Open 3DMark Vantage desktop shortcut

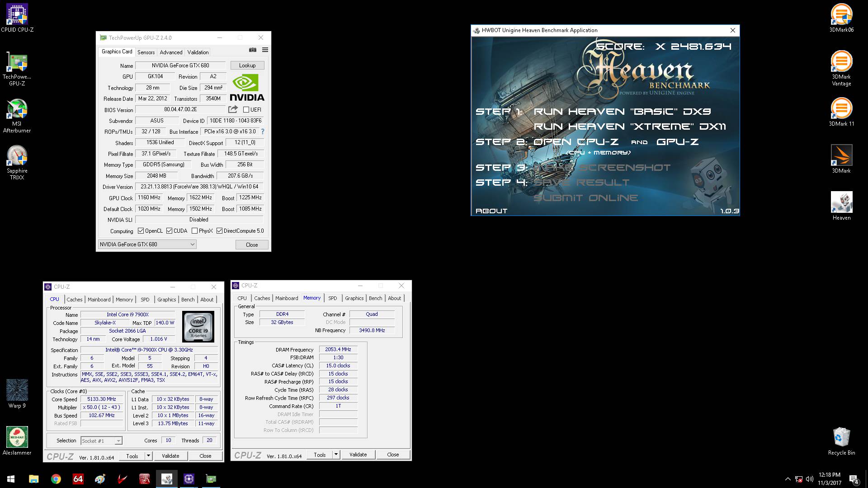[841, 69]
